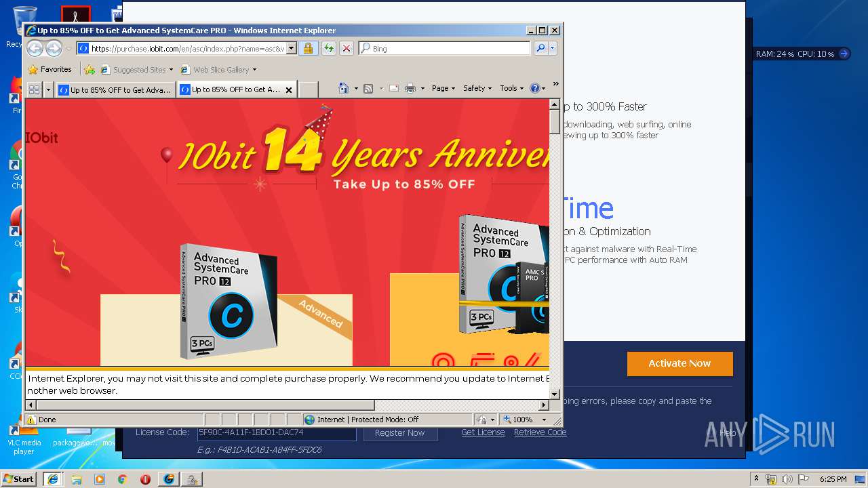Image resolution: width=868 pixels, height=488 pixels.
Task: Expand the address bar URL dropdown
Action: click(292, 48)
